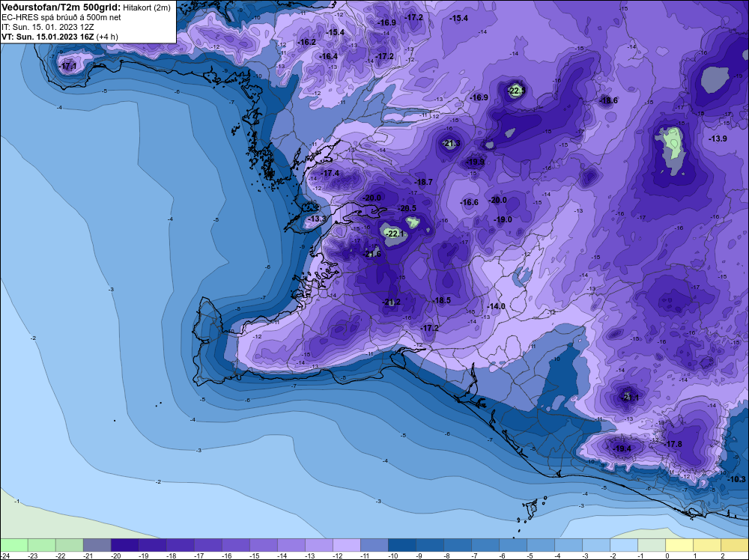Click the 2 label in the color legend

pyautogui.click(x=724, y=556)
